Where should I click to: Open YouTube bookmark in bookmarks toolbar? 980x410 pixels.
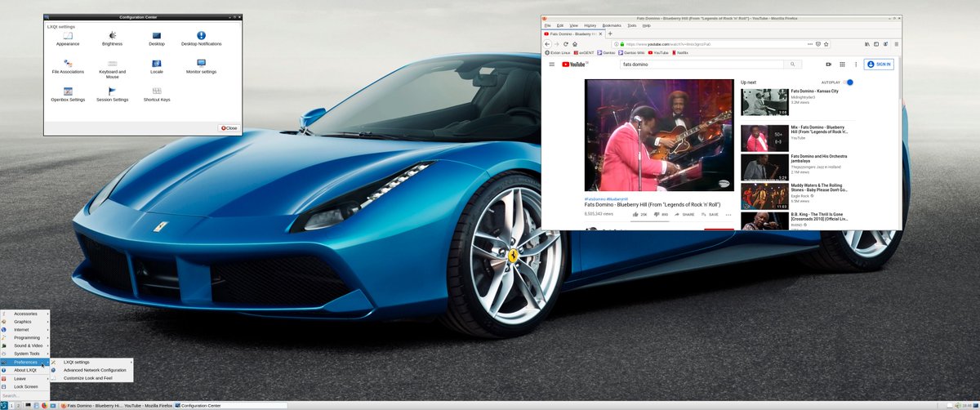point(658,52)
